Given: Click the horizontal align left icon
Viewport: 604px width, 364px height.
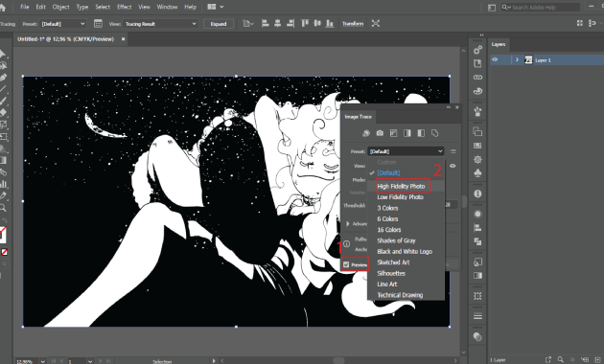Looking at the screenshot, I should (x=265, y=24).
